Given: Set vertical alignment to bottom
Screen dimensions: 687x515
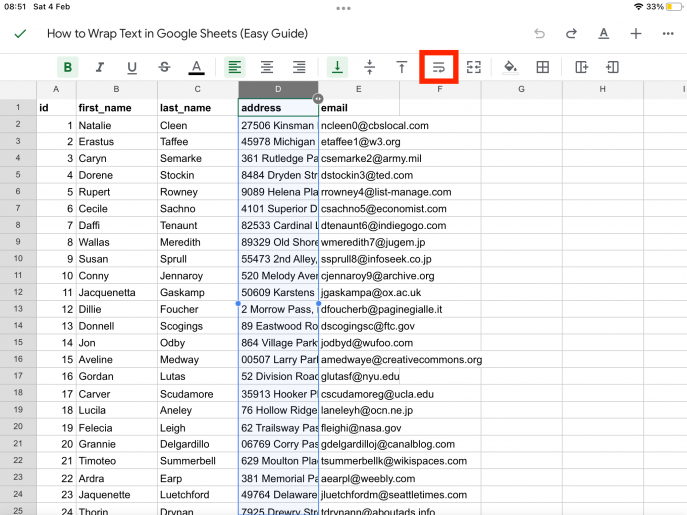Looking at the screenshot, I should click(337, 67).
